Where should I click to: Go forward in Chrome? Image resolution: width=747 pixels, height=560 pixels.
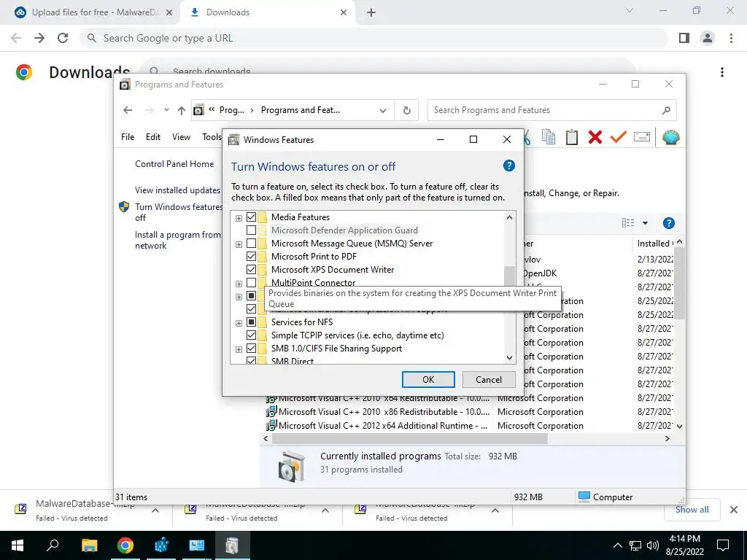(x=39, y=38)
